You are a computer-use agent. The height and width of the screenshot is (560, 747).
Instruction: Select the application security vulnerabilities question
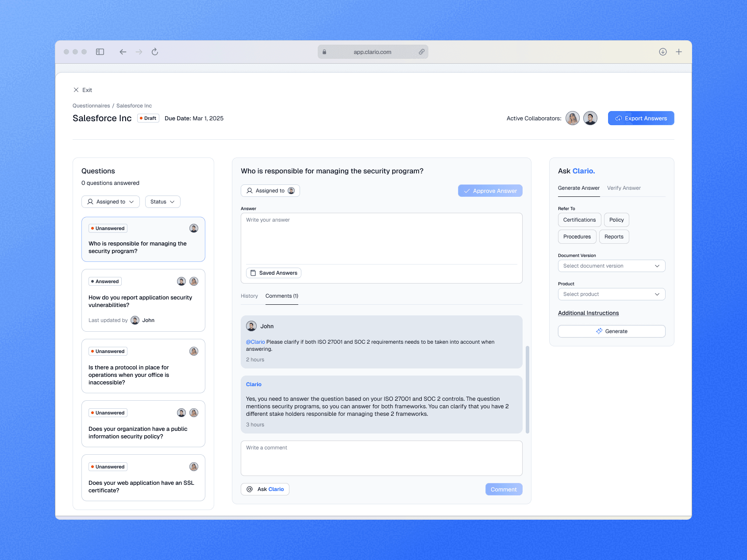[143, 300]
